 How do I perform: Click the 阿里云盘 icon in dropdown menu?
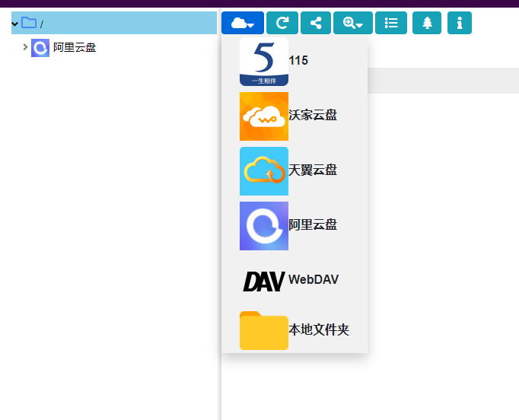pyautogui.click(x=263, y=226)
